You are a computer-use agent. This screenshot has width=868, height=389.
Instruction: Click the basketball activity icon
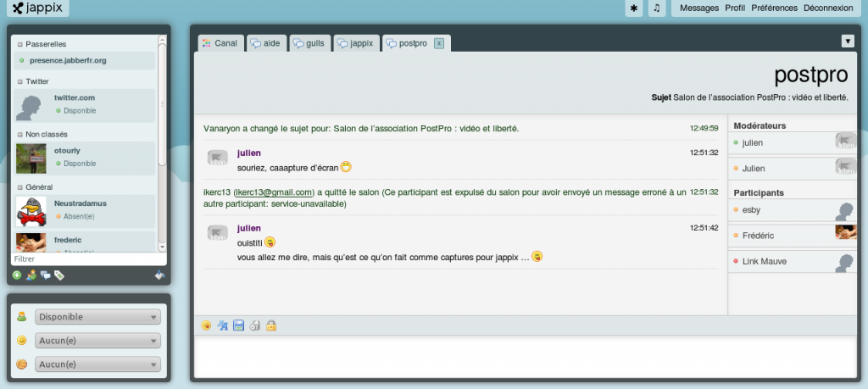pos(21,364)
